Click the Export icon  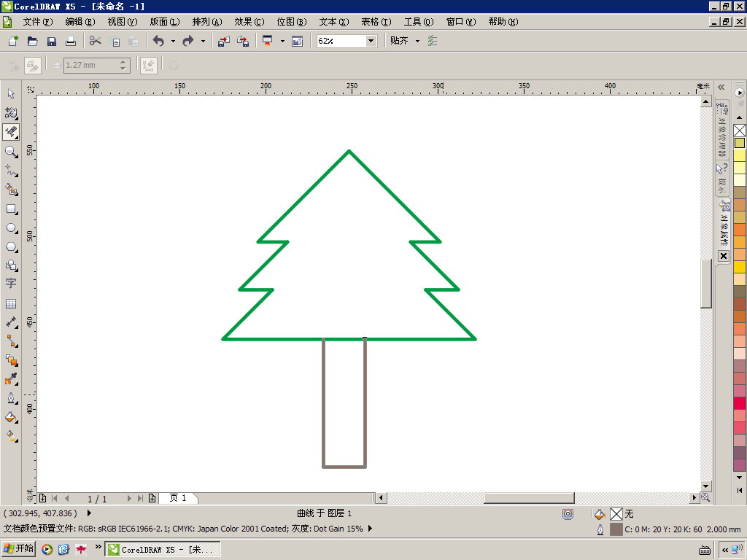[243, 41]
